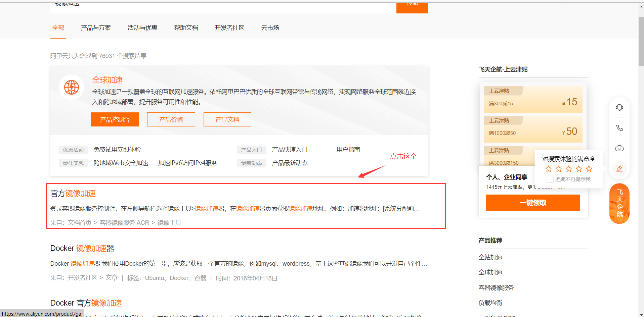Switch to the 活动与优惠 tab
The width and height of the screenshot is (644, 317).
click(x=142, y=28)
